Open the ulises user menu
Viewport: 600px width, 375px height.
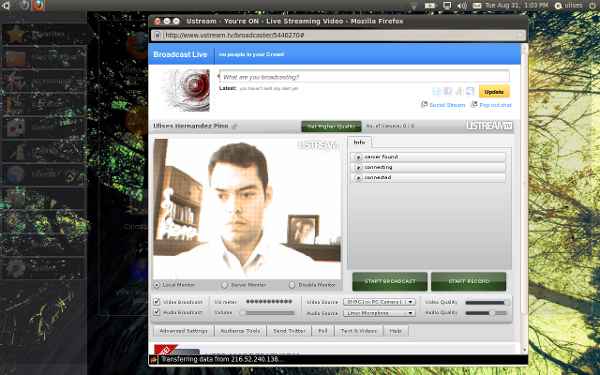(x=569, y=5)
